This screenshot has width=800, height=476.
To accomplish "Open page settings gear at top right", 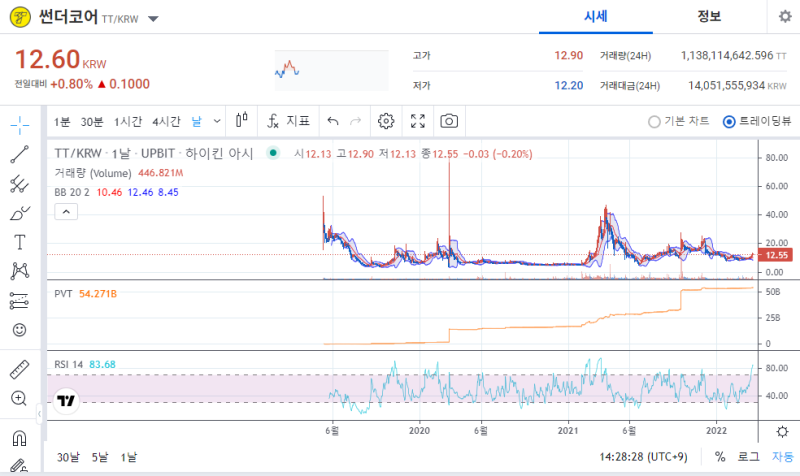I will pyautogui.click(x=785, y=16).
